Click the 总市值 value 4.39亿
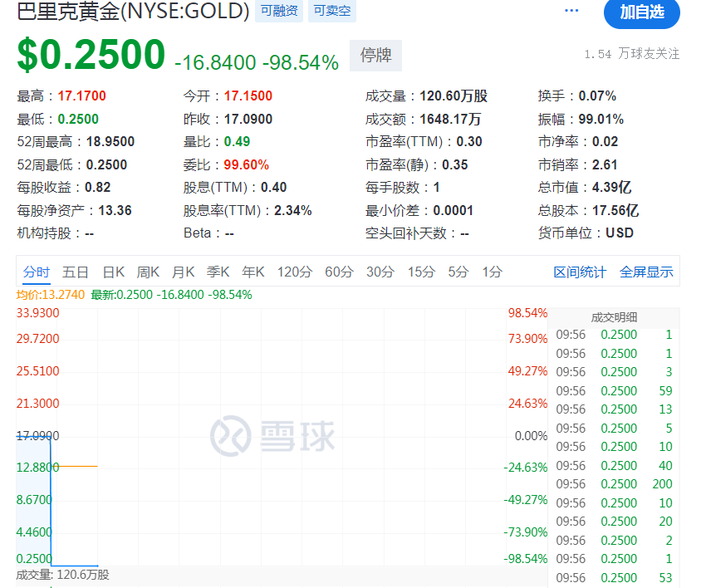 (611, 188)
